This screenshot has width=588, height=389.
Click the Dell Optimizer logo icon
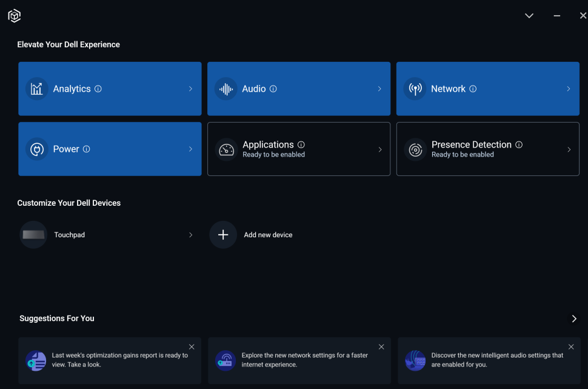15,16
